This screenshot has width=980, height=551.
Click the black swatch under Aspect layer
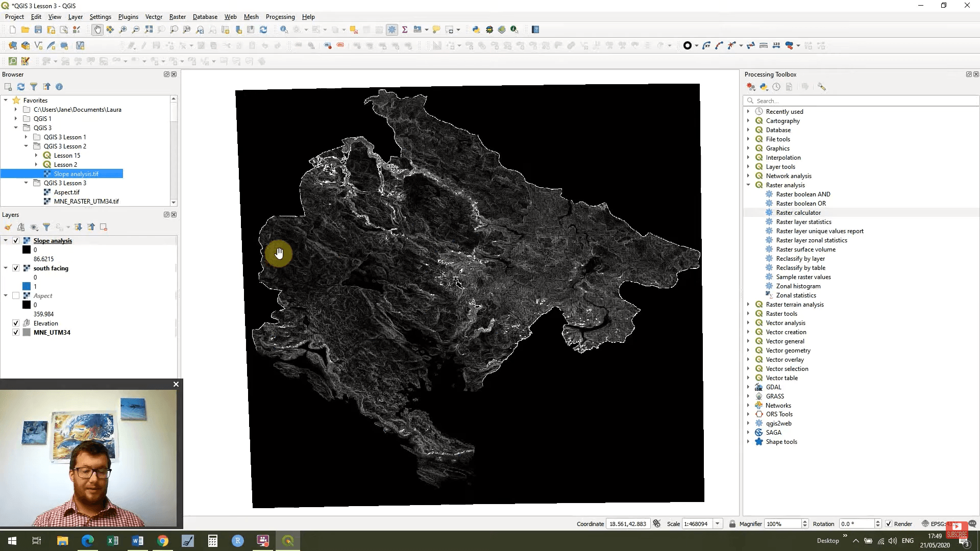[27, 305]
